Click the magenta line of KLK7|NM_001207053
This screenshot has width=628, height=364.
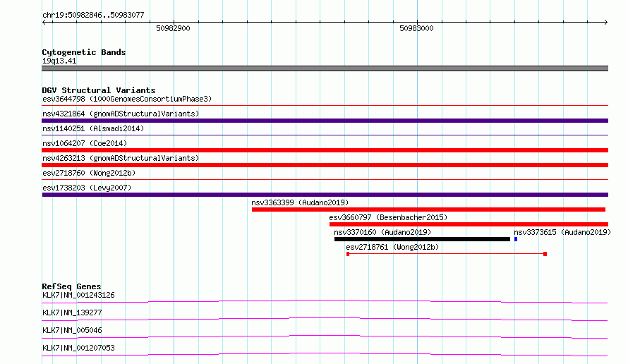(x=325, y=354)
